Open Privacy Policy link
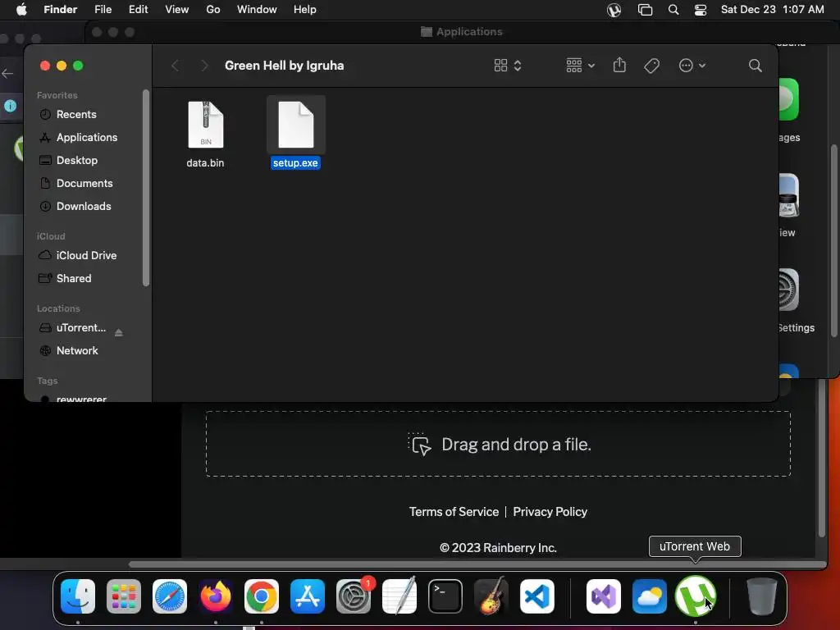Screen dimensions: 840x630 coord(550,512)
